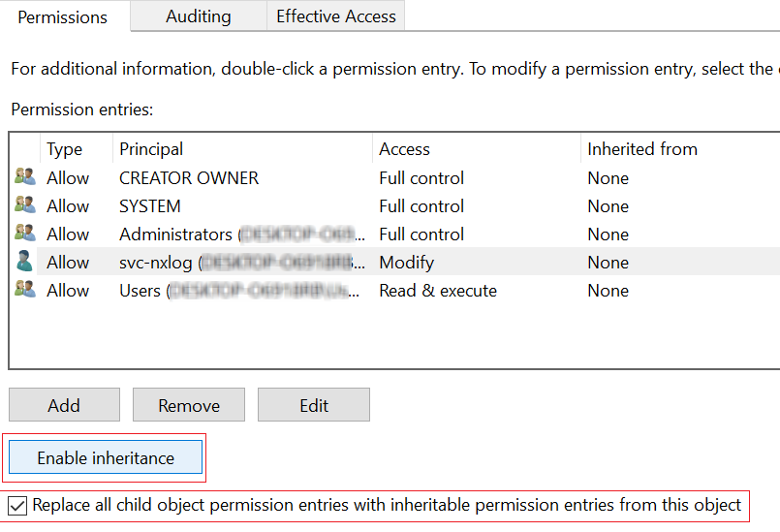The width and height of the screenshot is (780, 532).
Task: Click Enable inheritance button
Action: click(x=106, y=457)
